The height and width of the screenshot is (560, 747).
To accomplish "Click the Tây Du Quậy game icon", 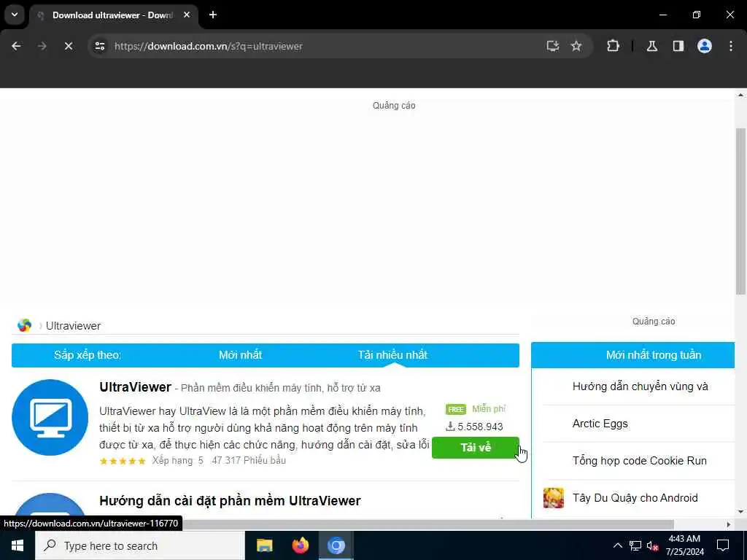I will pyautogui.click(x=554, y=498).
